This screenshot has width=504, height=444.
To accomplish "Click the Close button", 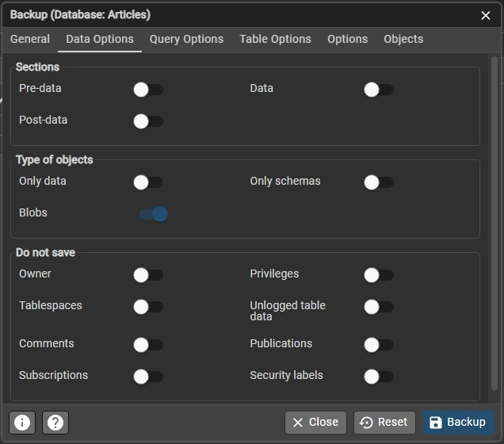I will (315, 423).
